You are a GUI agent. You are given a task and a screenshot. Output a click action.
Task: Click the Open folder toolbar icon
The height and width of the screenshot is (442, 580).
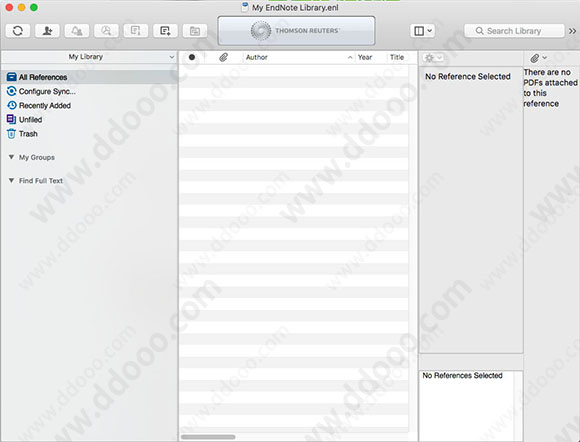click(195, 31)
